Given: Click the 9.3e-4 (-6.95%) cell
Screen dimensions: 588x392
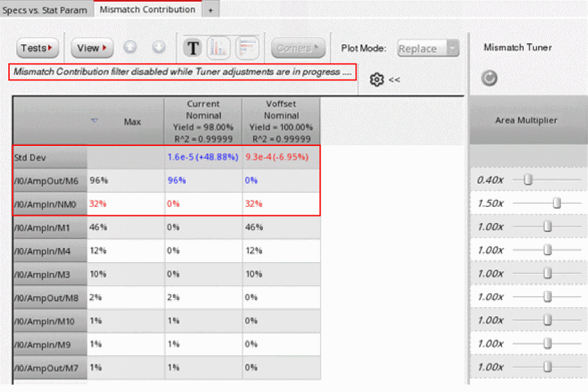Looking at the screenshot, I should 281,157.
